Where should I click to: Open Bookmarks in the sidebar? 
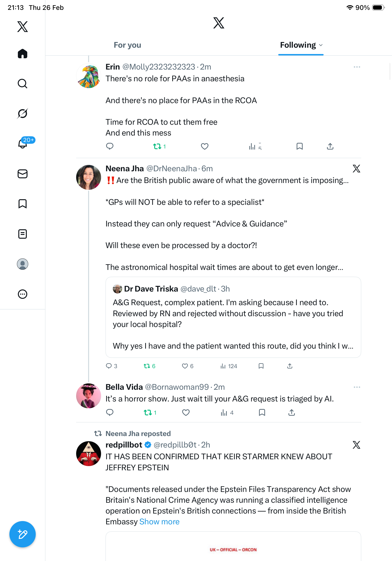23,204
